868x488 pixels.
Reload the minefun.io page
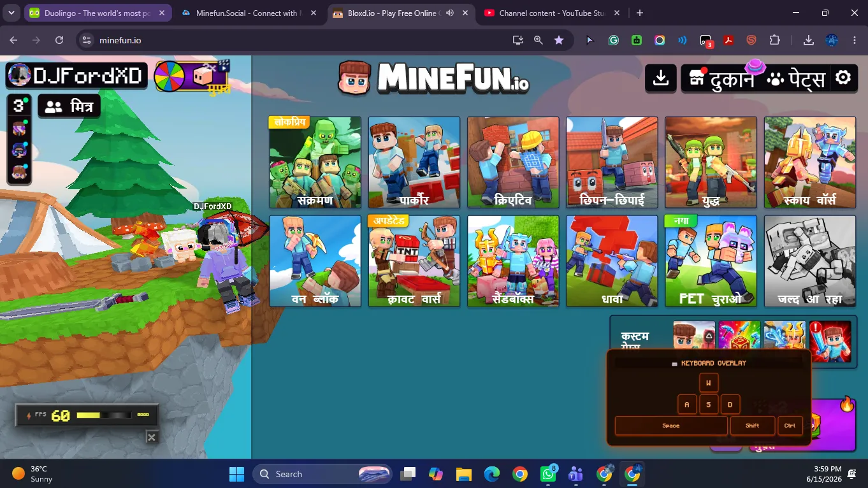(59, 40)
